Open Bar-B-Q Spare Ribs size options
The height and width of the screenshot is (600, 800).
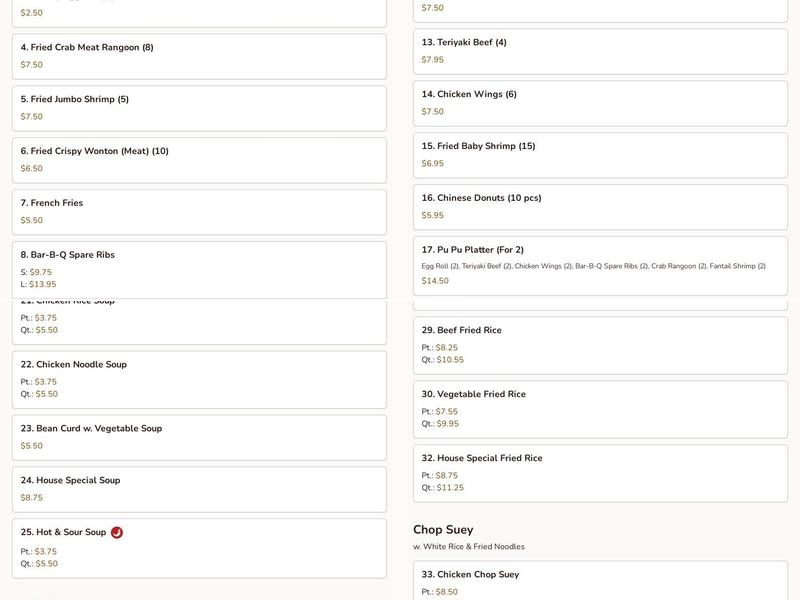coord(199,269)
